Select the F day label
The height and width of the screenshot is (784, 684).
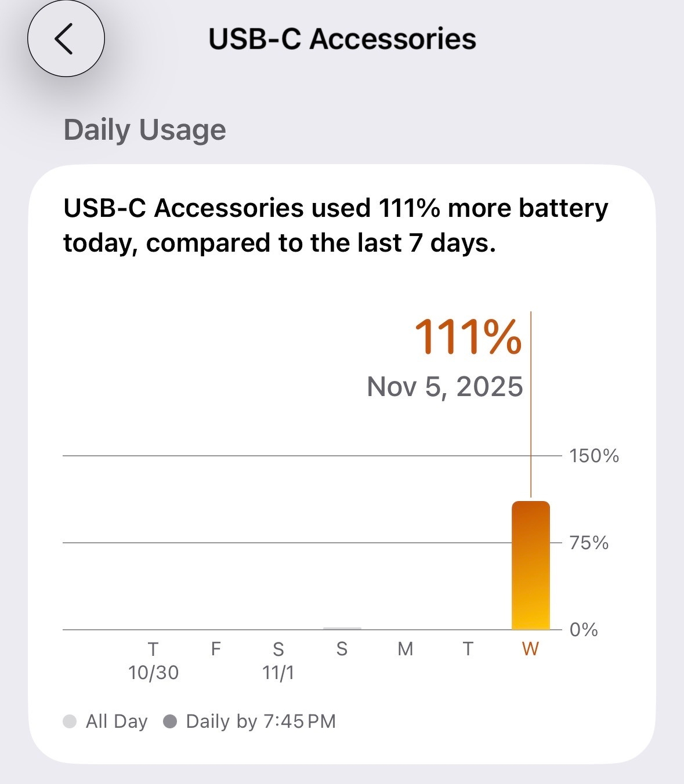(216, 649)
